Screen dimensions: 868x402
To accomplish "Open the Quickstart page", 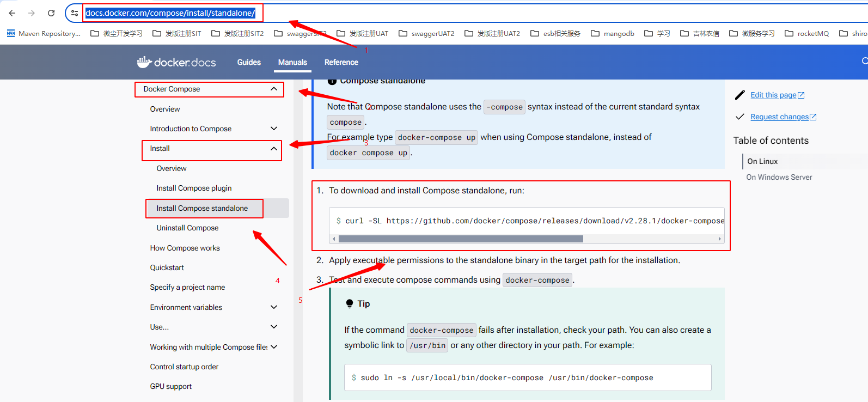I will coord(167,267).
